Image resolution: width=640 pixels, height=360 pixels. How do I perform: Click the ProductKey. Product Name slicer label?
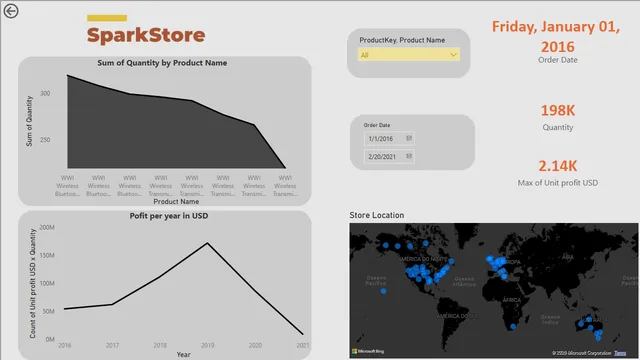coord(402,40)
